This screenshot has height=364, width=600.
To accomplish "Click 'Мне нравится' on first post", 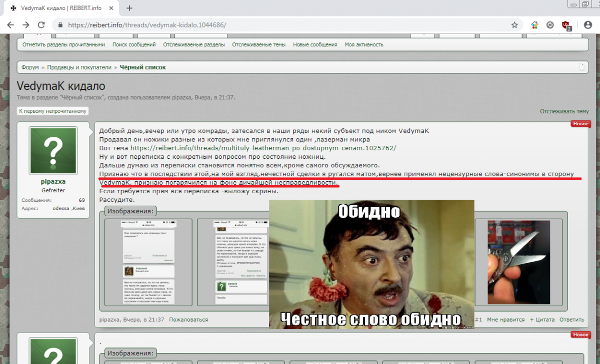I will 506,320.
